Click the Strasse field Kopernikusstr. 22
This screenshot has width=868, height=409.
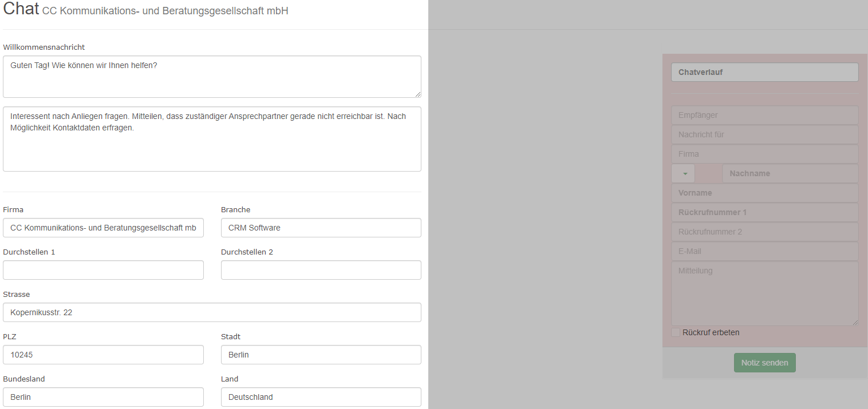click(x=212, y=312)
